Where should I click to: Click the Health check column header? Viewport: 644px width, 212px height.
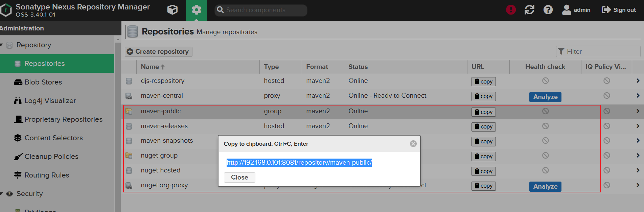coord(545,67)
